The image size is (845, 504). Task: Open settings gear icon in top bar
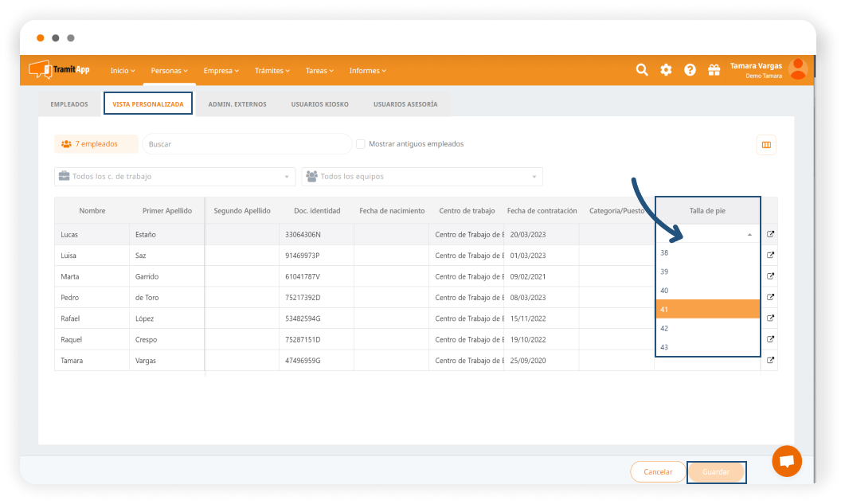(666, 70)
